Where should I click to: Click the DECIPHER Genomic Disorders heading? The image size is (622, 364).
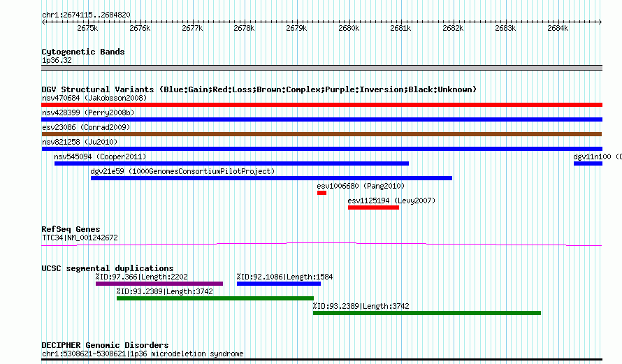[105, 345]
